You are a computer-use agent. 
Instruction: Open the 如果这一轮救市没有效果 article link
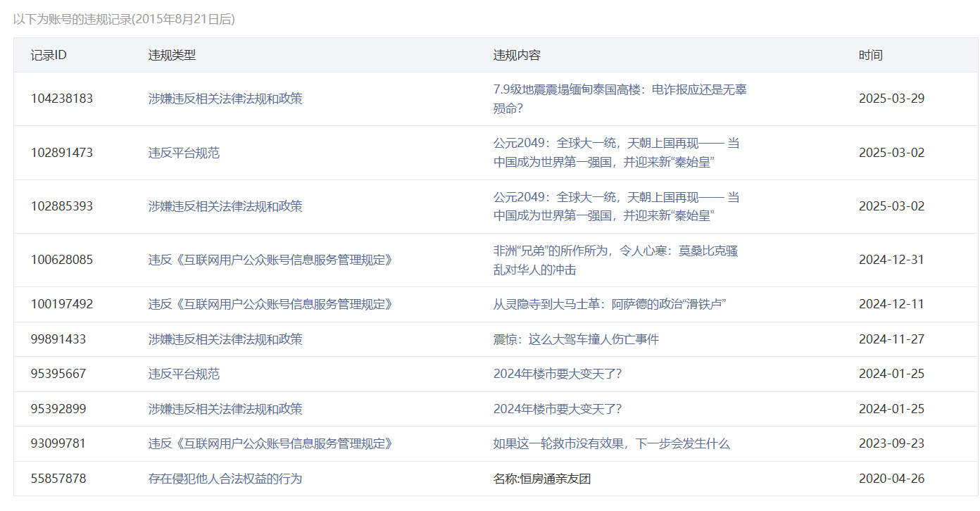[x=612, y=443]
